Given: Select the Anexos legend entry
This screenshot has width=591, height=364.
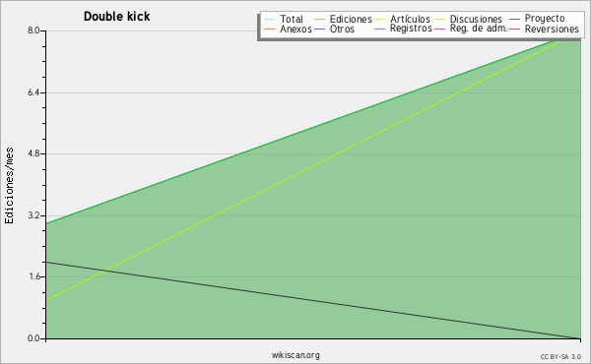Looking at the screenshot, I should [288, 29].
